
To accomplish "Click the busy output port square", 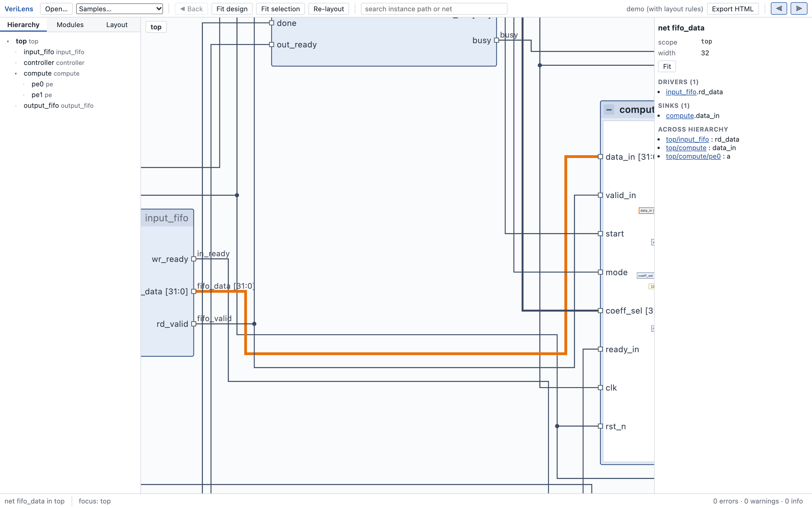I will (497, 40).
